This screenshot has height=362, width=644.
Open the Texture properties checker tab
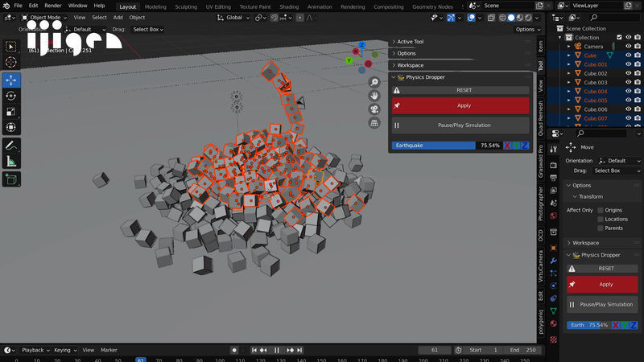coord(554,339)
